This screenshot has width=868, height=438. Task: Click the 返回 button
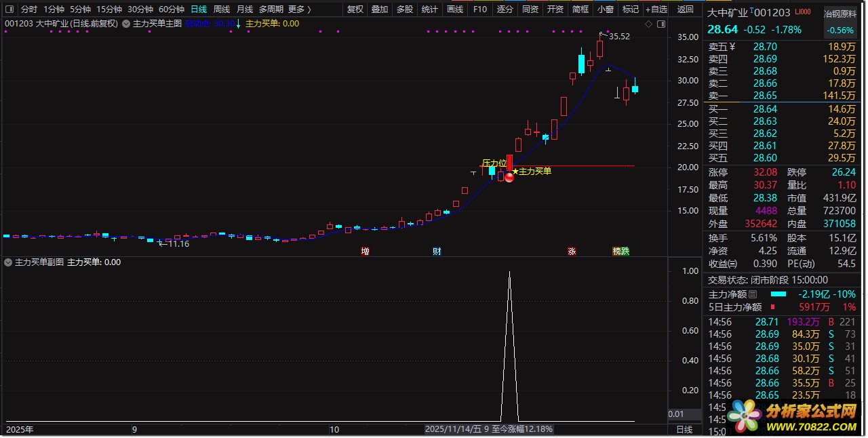[686, 9]
